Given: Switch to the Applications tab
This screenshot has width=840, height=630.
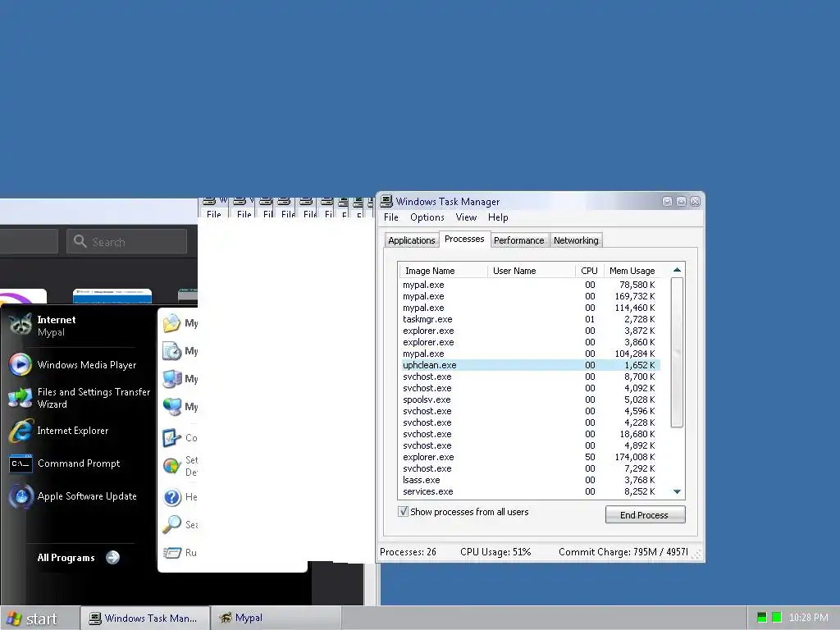Looking at the screenshot, I should (412, 240).
